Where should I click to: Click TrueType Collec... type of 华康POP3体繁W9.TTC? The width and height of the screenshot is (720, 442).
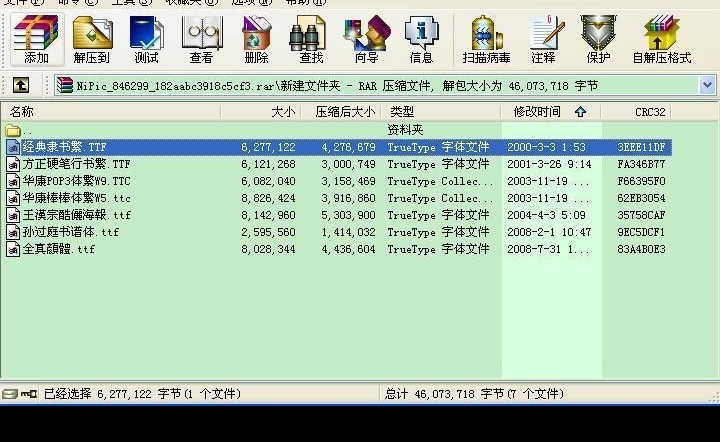point(440,181)
